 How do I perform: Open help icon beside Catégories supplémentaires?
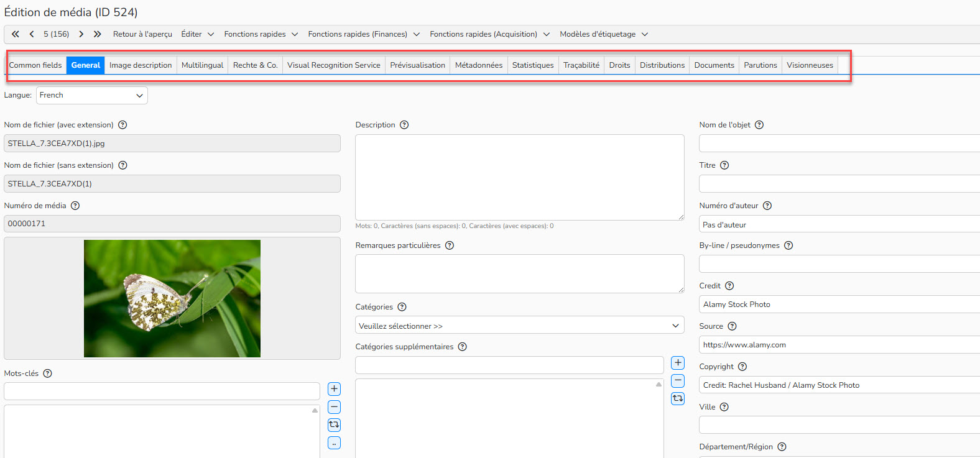(462, 347)
